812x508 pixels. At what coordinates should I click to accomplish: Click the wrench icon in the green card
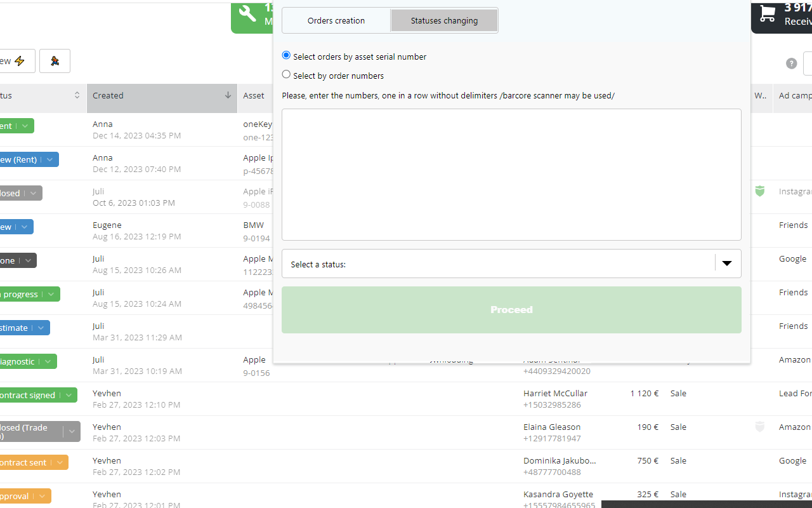pyautogui.click(x=247, y=13)
